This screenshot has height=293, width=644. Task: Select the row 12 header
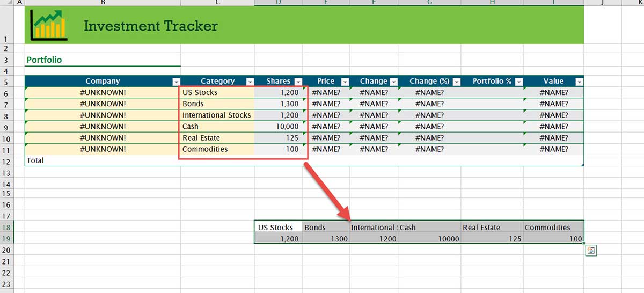point(6,161)
